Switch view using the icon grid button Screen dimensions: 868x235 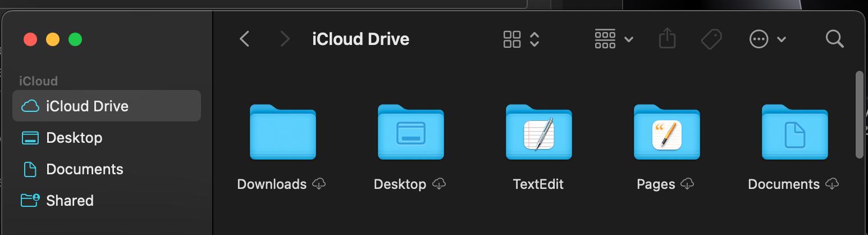(512, 39)
